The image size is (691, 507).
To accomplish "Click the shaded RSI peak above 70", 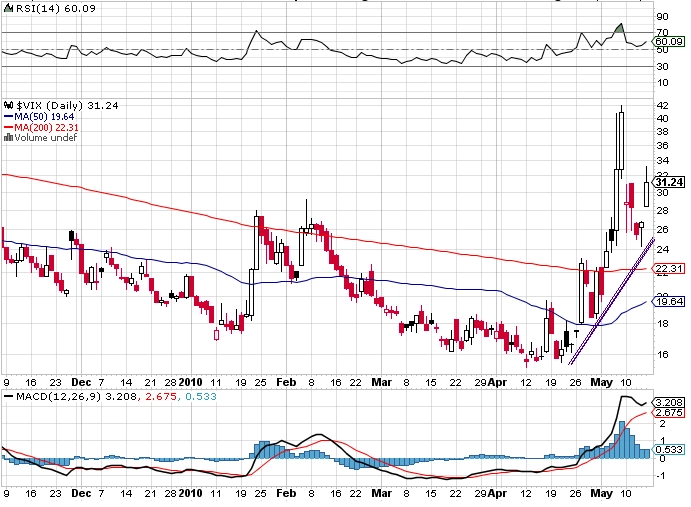I will pos(618,28).
